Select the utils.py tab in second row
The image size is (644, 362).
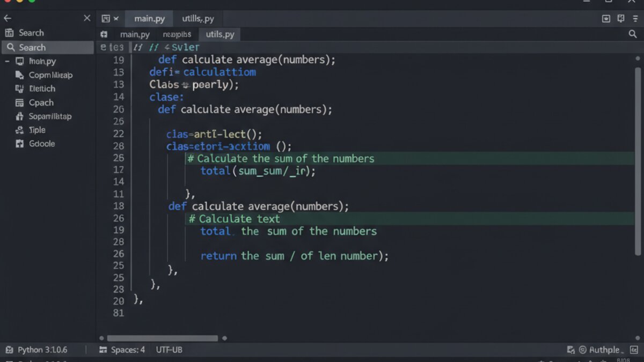[220, 34]
